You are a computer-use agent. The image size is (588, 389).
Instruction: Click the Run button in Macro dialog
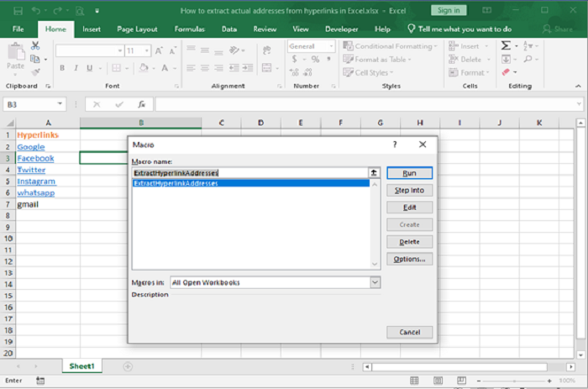coord(410,173)
